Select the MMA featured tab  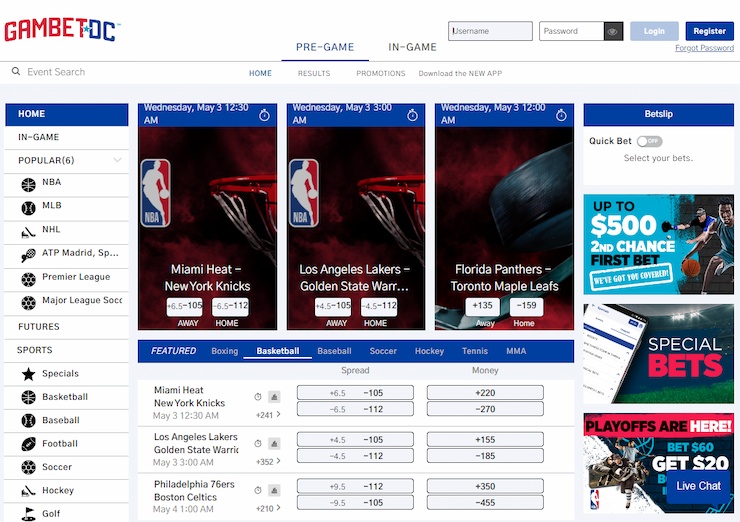[516, 351]
